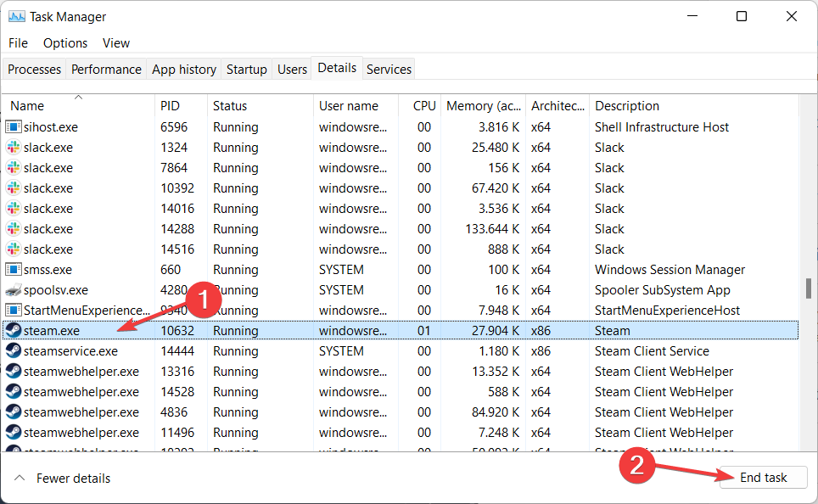Collapse view with Fewer details chevron
818x504 pixels.
point(20,478)
